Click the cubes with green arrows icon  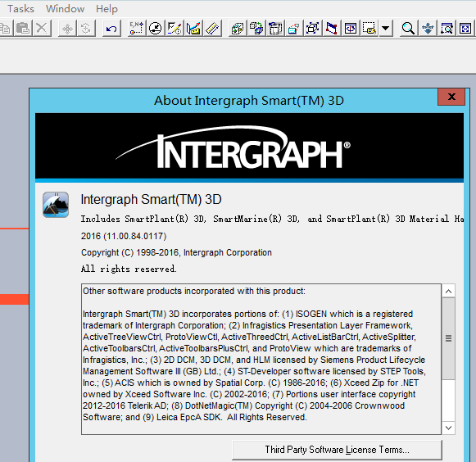point(256,29)
